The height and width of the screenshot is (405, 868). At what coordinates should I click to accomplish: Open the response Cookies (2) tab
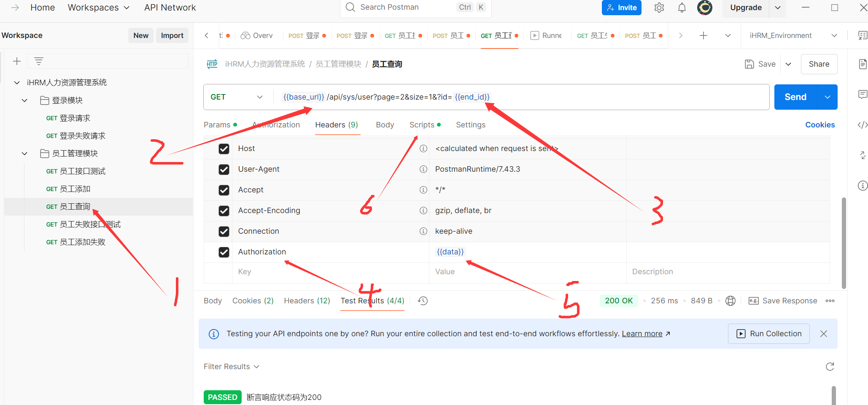[253, 301]
